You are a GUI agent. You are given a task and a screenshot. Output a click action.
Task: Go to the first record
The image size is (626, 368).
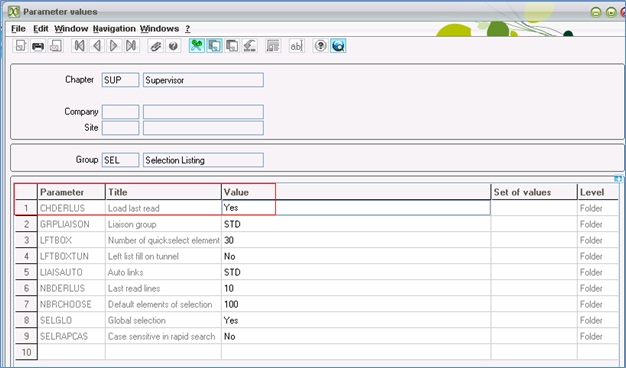79,46
